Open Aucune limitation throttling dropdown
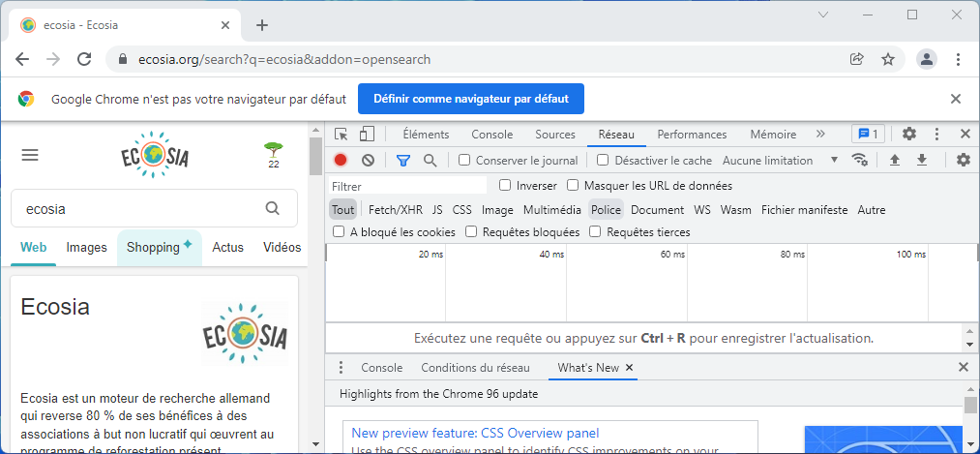Image resolution: width=980 pixels, height=454 pixels. [780, 161]
